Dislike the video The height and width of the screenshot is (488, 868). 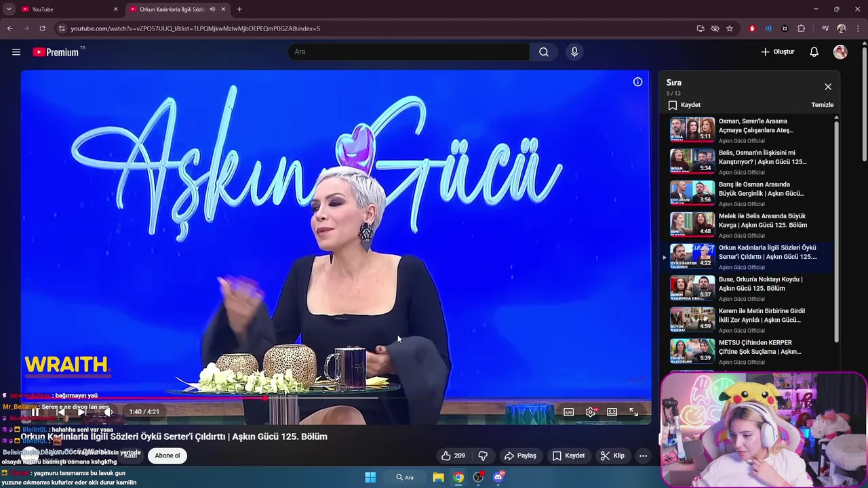(483, 455)
